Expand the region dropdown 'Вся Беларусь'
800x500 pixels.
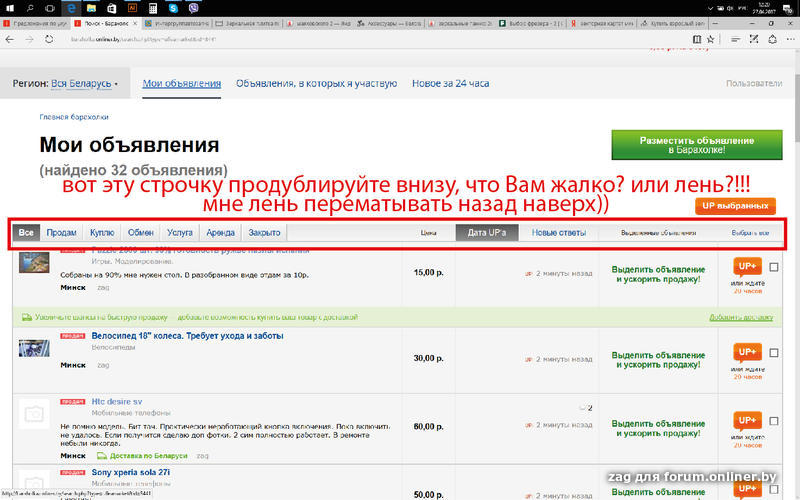[x=85, y=84]
